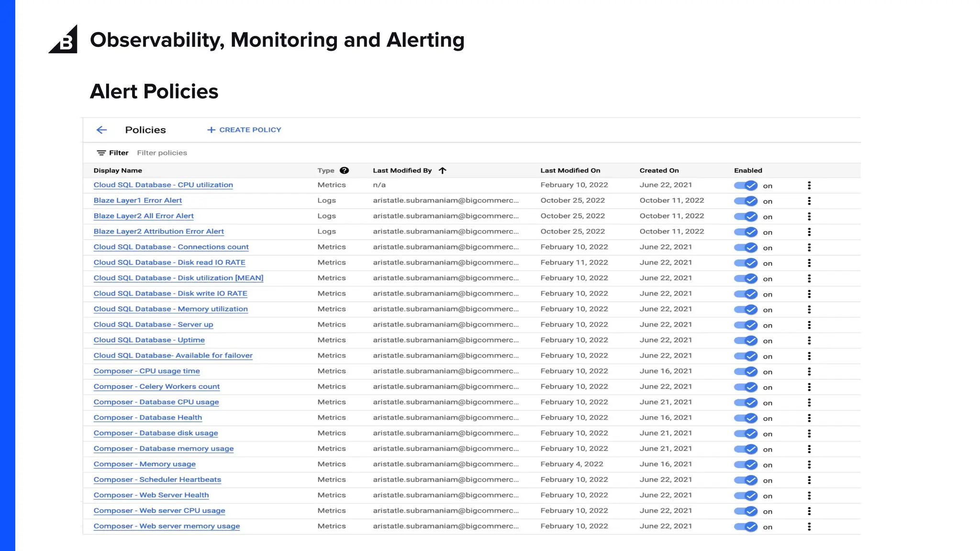This screenshot has height=551, width=980.
Task: Open more options for Memory utilization row
Action: [x=809, y=309]
